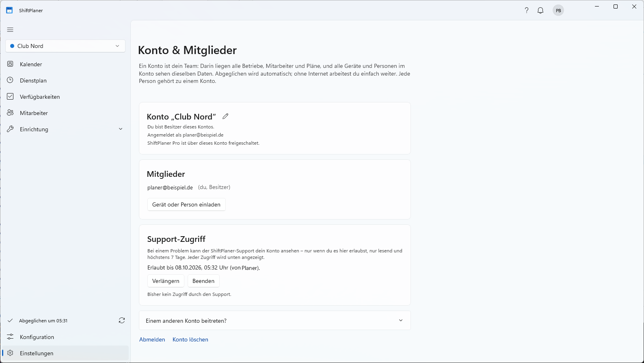Open the Club Nord location dropdown
This screenshot has width=644, height=363.
pyautogui.click(x=65, y=46)
